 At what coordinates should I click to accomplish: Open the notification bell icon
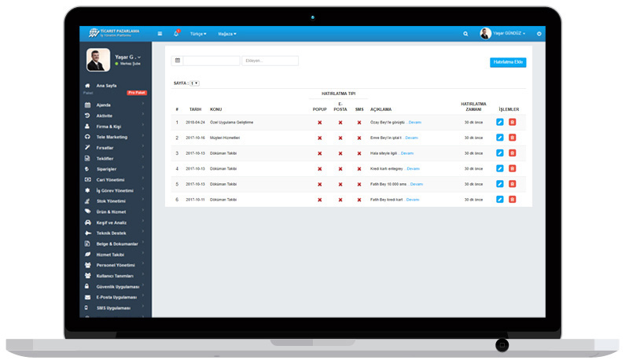pos(176,34)
